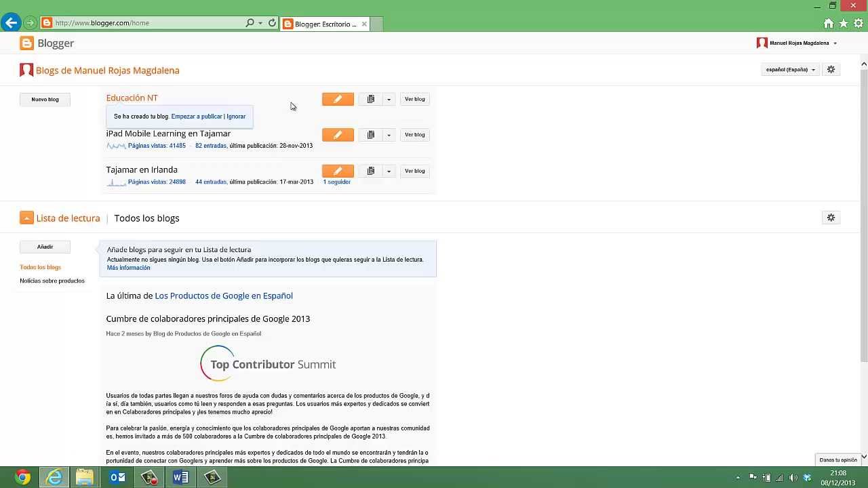
Task: Click Danos tu opinión feedback button
Action: pos(838,460)
